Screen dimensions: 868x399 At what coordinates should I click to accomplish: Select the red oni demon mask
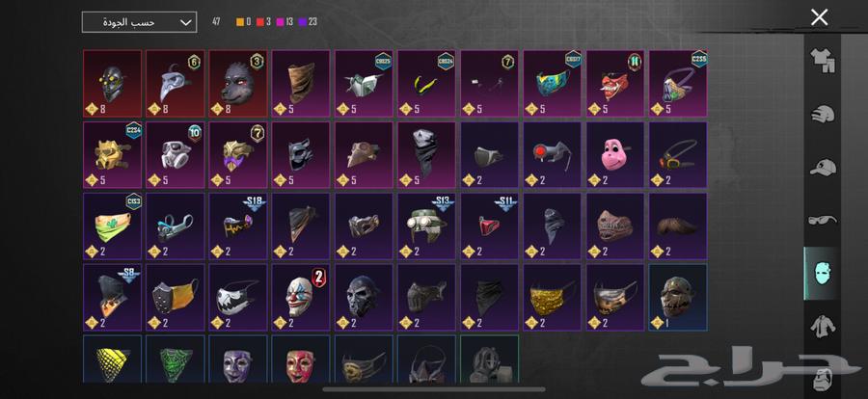pos(615,84)
